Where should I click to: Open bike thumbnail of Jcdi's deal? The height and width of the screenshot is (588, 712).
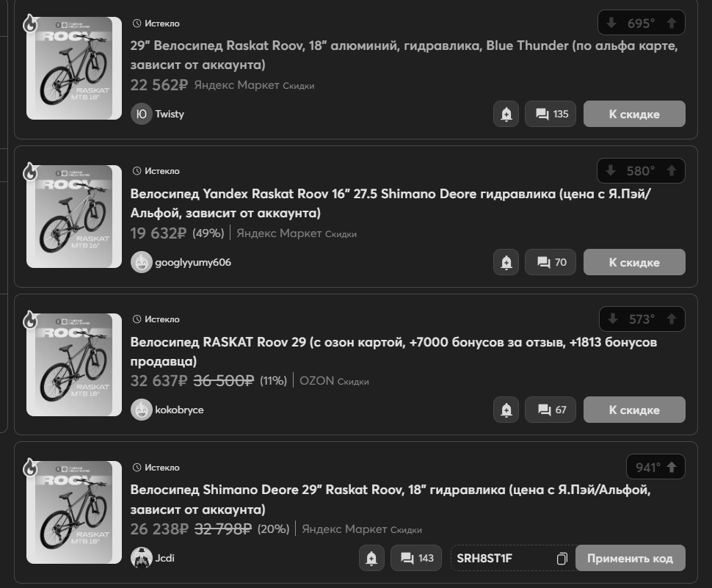tap(74, 512)
